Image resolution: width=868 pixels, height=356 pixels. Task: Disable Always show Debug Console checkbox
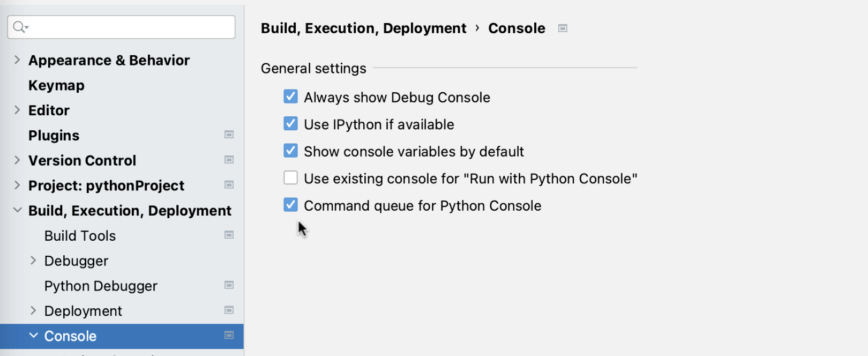(290, 97)
